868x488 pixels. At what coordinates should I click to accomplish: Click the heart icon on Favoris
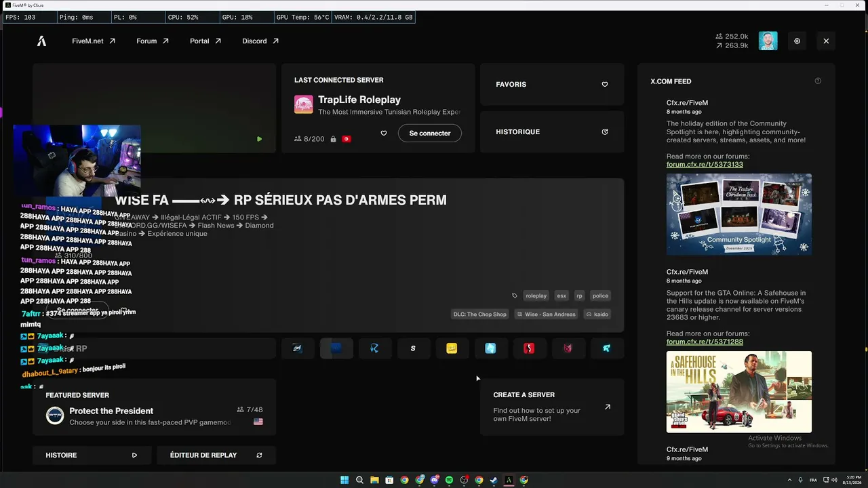tap(605, 85)
